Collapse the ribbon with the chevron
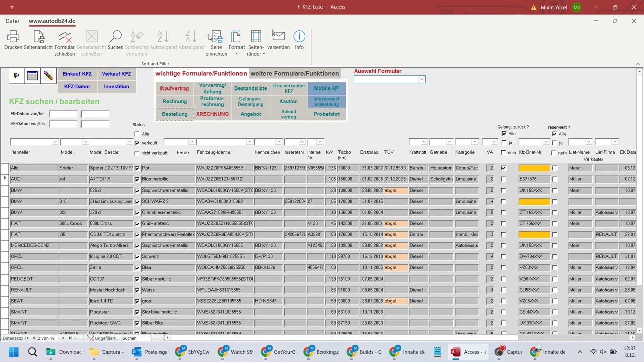 [638, 64]
